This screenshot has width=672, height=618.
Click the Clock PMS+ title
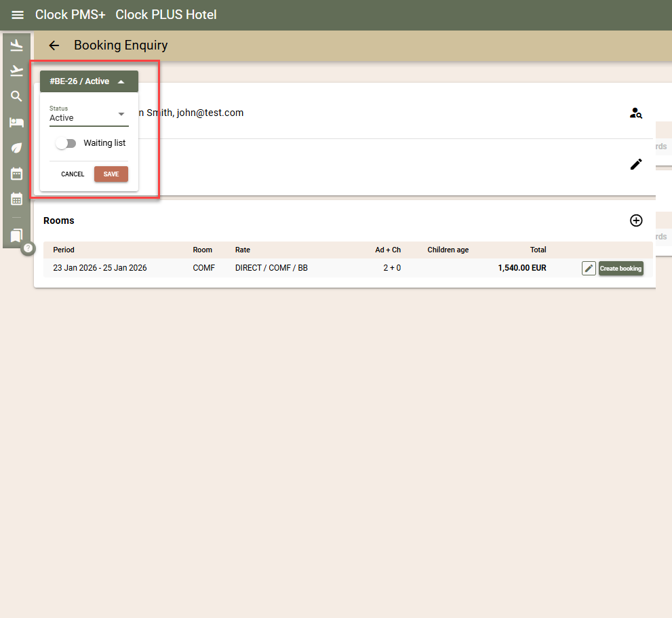(x=71, y=14)
